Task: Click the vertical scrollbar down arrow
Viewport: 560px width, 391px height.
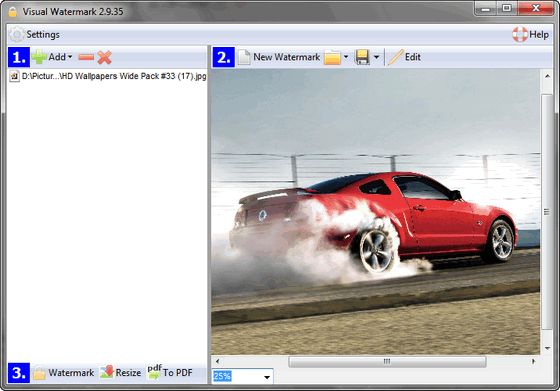Action: pos(547,348)
